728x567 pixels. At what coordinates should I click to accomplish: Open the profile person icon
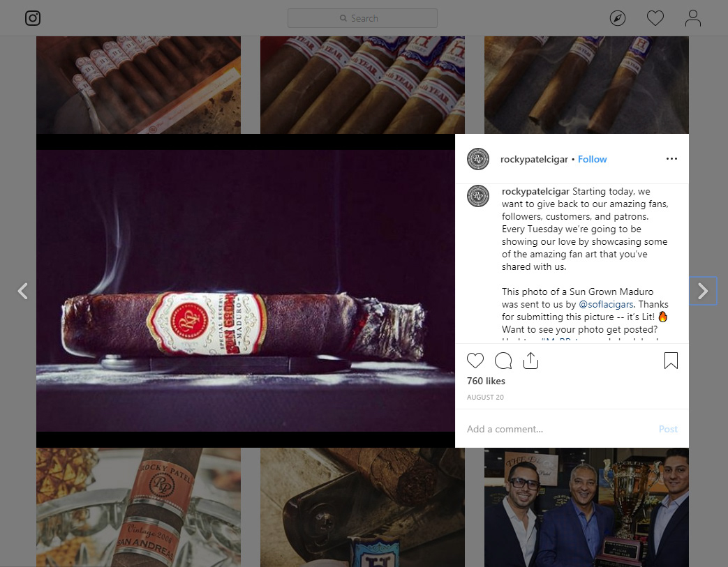coord(692,18)
